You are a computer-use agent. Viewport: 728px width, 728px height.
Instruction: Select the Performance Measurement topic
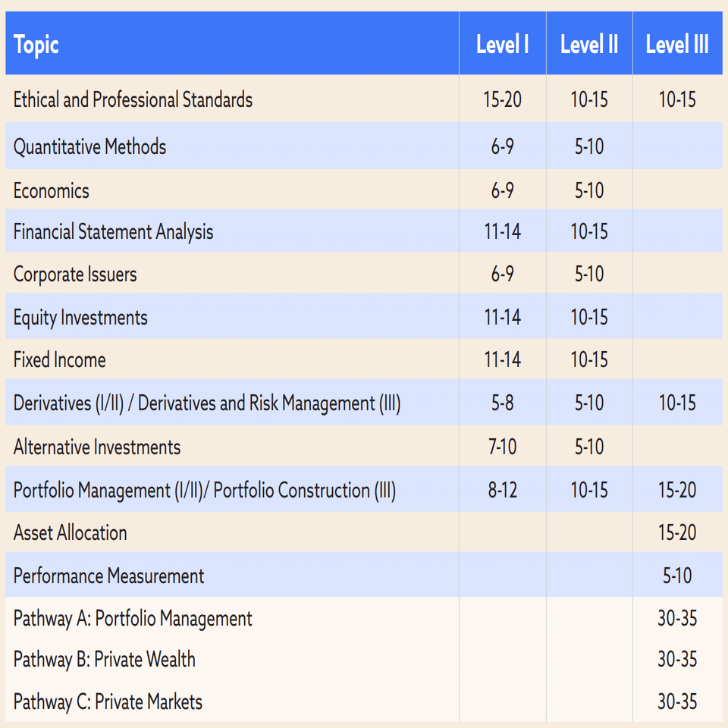[x=106, y=576]
